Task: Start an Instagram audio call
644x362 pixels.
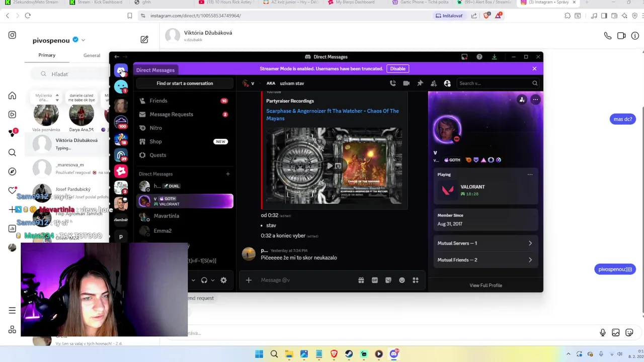Action: pyautogui.click(x=608, y=36)
